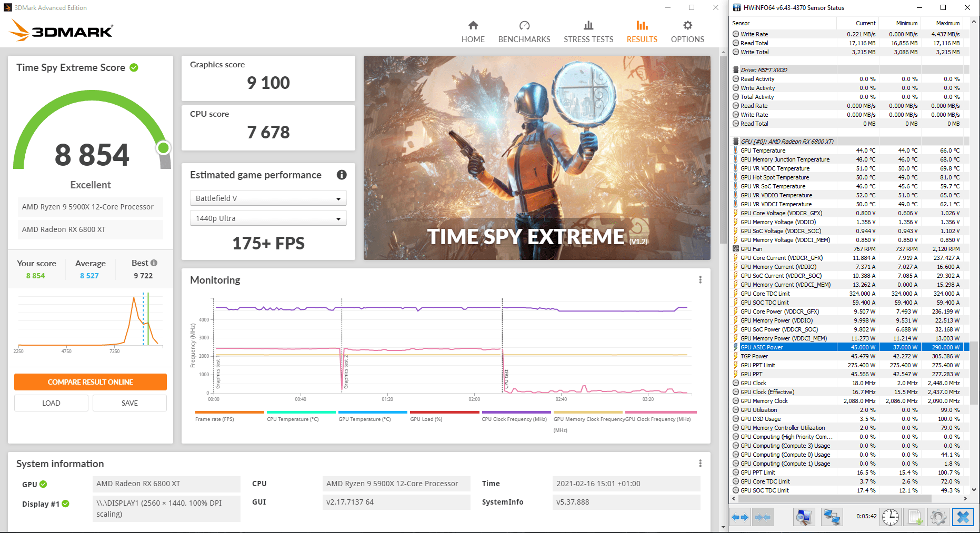The height and width of the screenshot is (533, 980).
Task: Select GPU Utilization sensor row
Action: [x=849, y=410]
